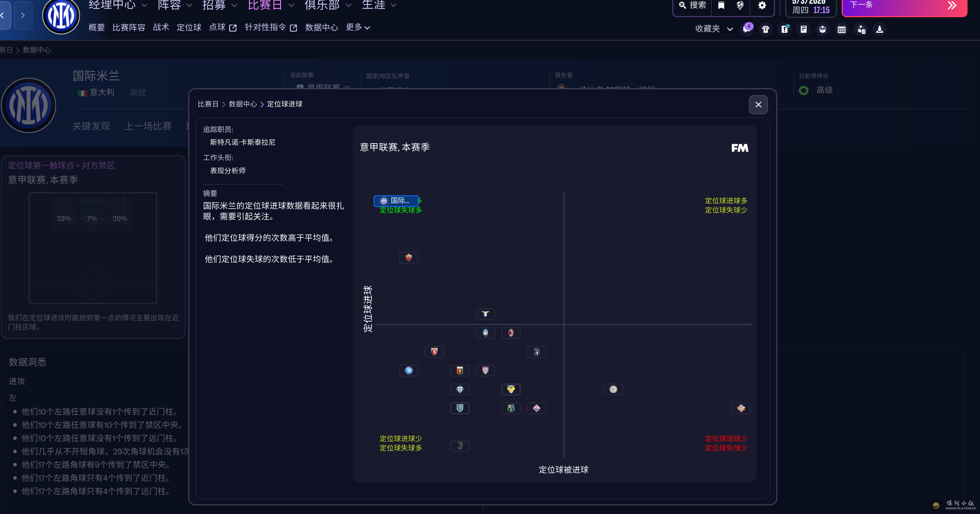The width and height of the screenshot is (980, 514).
Task: Click the Inter Milan club crest logo
Action: [61, 16]
